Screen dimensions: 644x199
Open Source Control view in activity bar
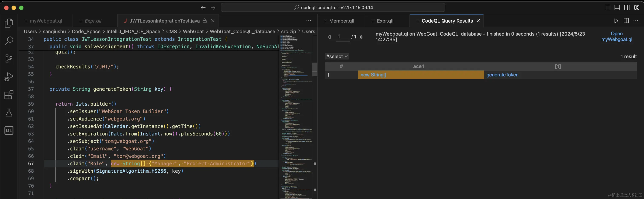pos(9,59)
